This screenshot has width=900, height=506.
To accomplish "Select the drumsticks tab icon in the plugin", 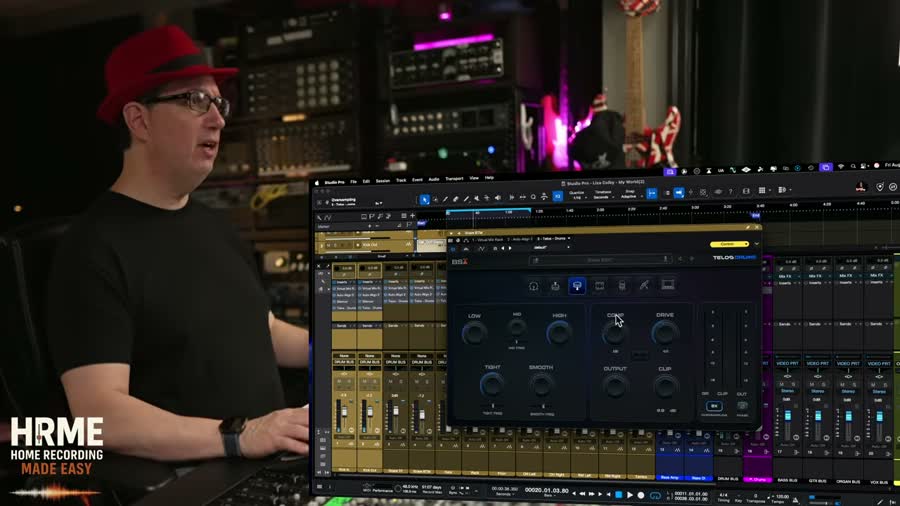I will 644,285.
